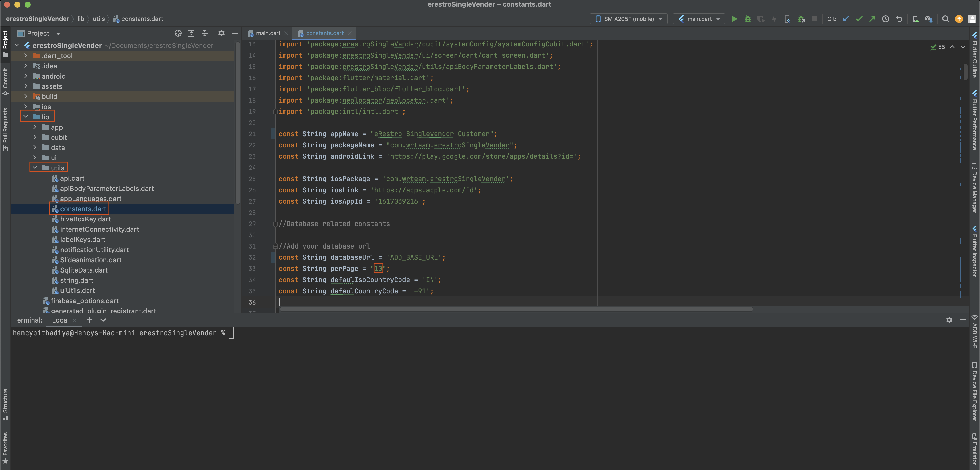The width and height of the screenshot is (980, 470).
Task: Click the editor horizontal scrollbar
Action: 516,309
